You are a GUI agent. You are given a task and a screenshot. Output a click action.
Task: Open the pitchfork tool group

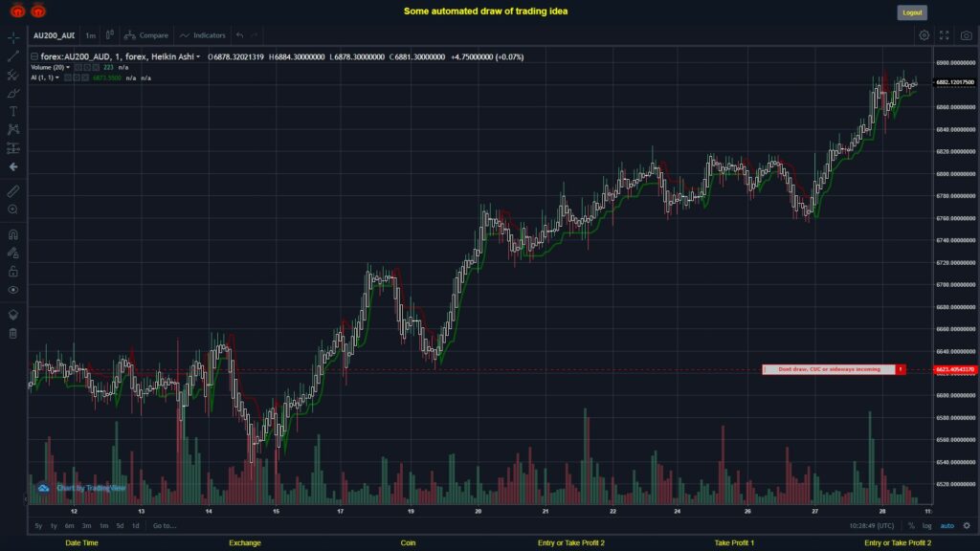13,75
